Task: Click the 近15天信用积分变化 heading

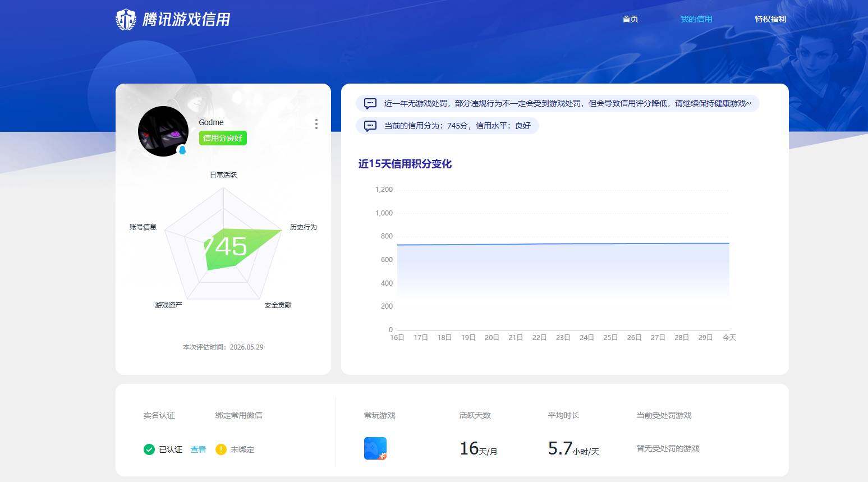Action: 405,164
